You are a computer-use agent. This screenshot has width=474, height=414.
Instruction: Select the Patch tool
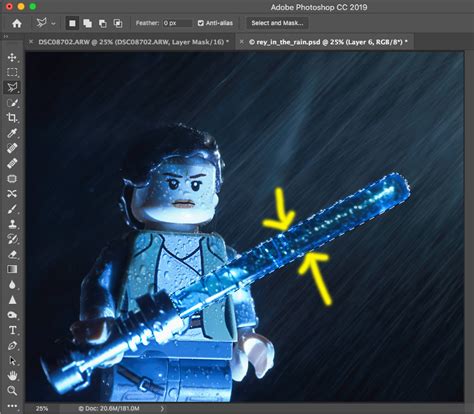pos(12,179)
